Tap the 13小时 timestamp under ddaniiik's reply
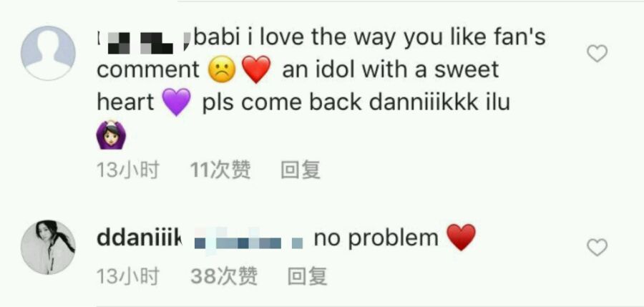644x307 pixels. click(x=128, y=276)
